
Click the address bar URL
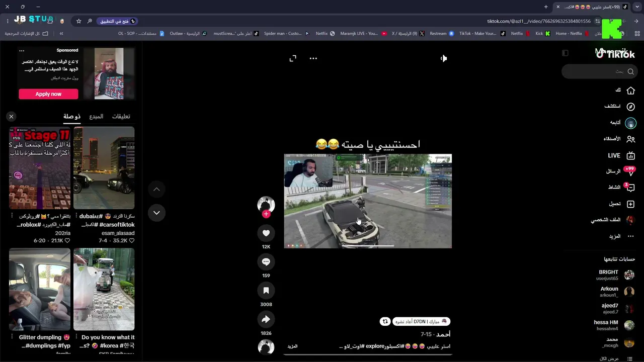[x=539, y=21]
